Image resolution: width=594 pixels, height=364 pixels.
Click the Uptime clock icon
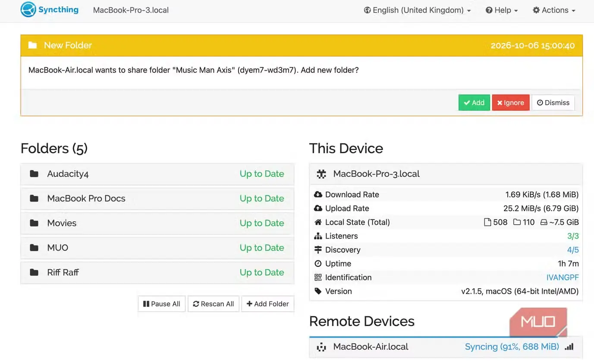(x=318, y=264)
